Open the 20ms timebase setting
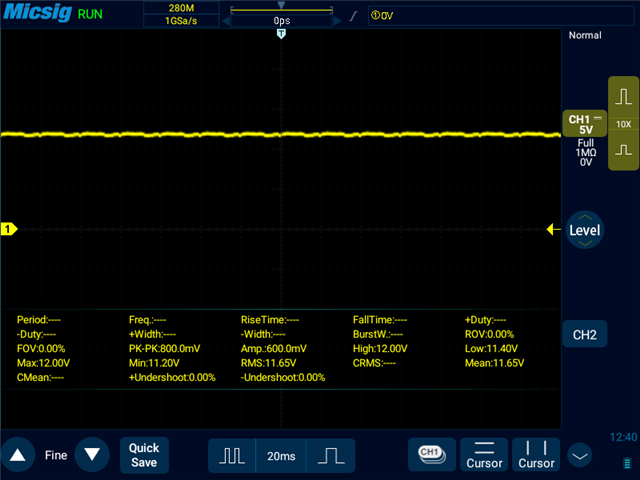The height and width of the screenshot is (480, 640). pyautogui.click(x=281, y=456)
